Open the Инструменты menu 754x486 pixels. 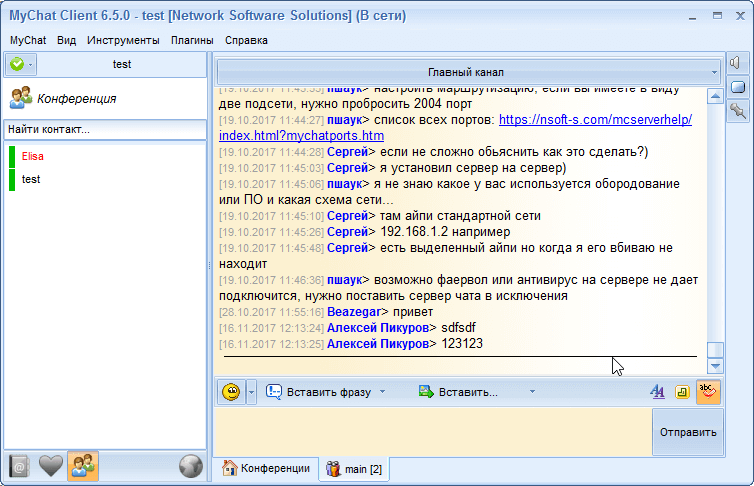pyautogui.click(x=123, y=40)
